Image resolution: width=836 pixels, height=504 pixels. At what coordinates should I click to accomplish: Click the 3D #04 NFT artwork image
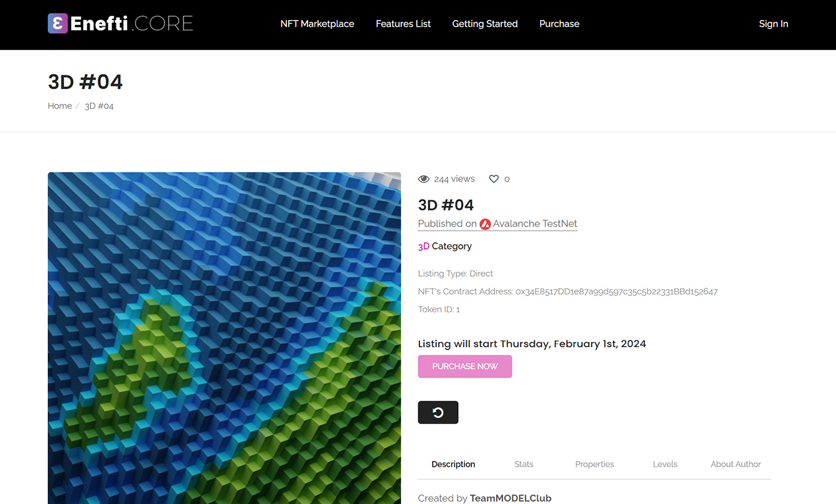(x=224, y=338)
